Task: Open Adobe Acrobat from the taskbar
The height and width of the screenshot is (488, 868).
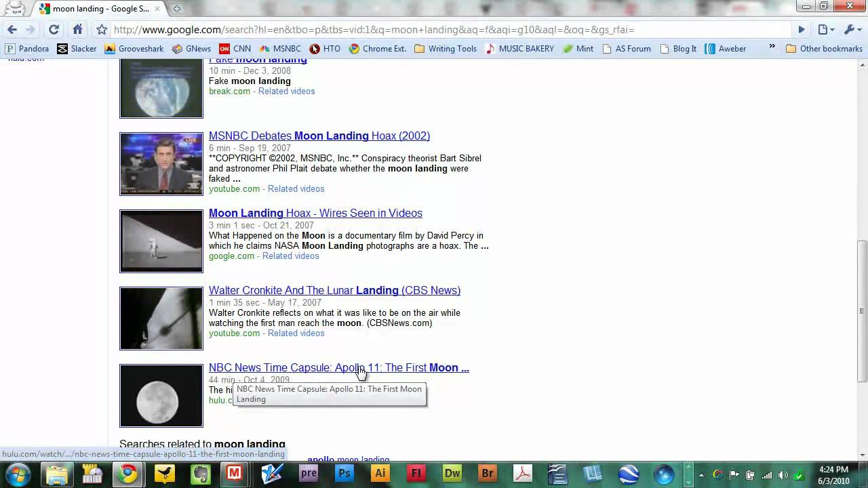Action: click(x=524, y=474)
